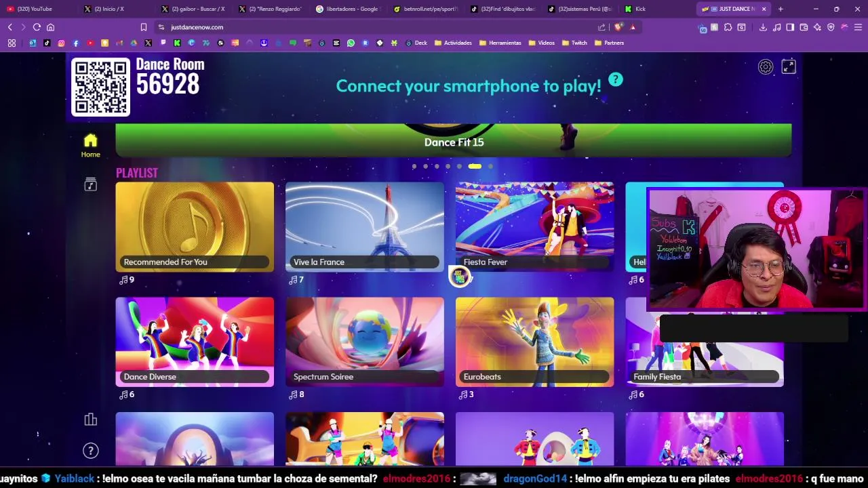
Task: Expand the Herramientas bookmarks folder
Action: (x=500, y=43)
